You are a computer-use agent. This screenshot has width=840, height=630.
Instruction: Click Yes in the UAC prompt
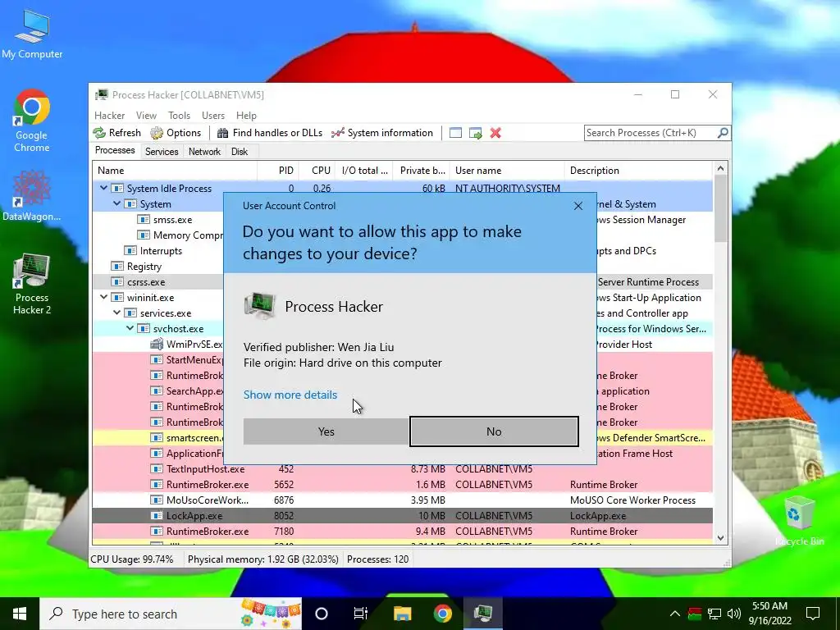[x=326, y=431]
